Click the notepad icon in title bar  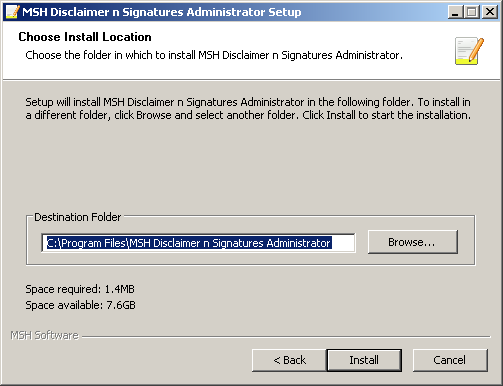tap(13, 12)
